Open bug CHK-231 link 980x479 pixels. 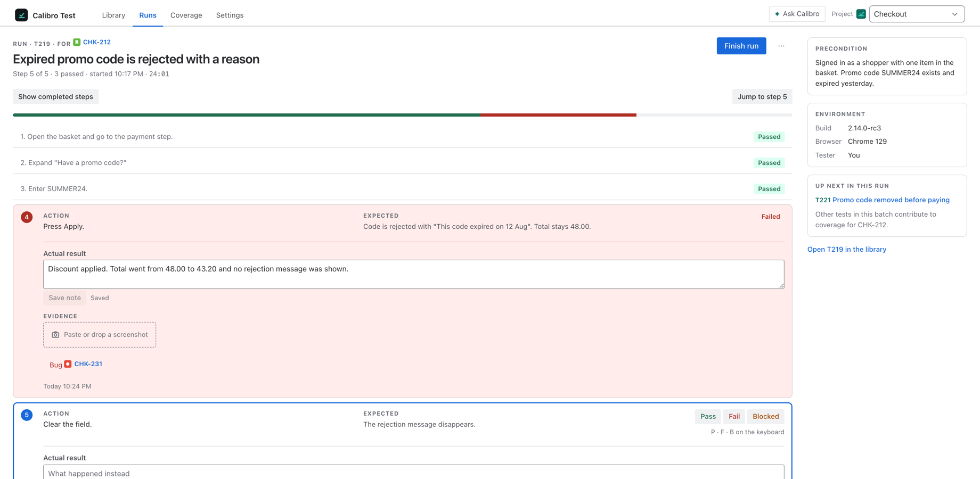coord(88,364)
